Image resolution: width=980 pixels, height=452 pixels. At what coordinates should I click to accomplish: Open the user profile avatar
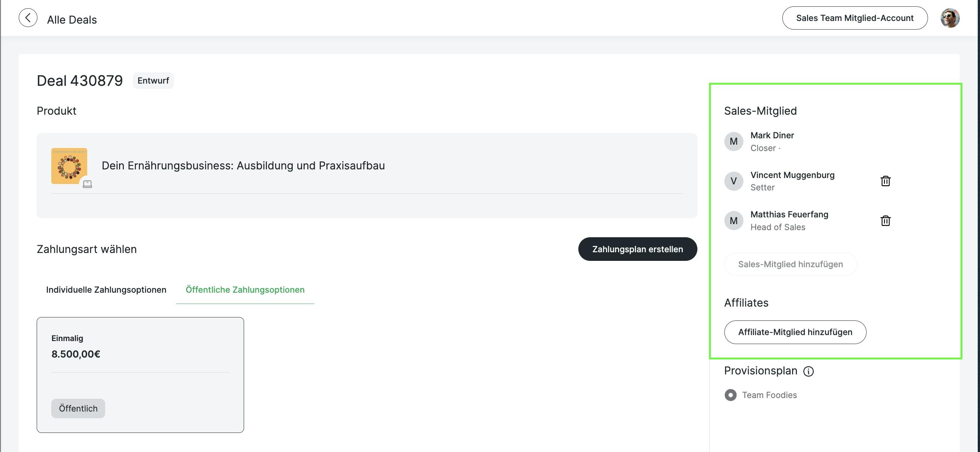[950, 18]
